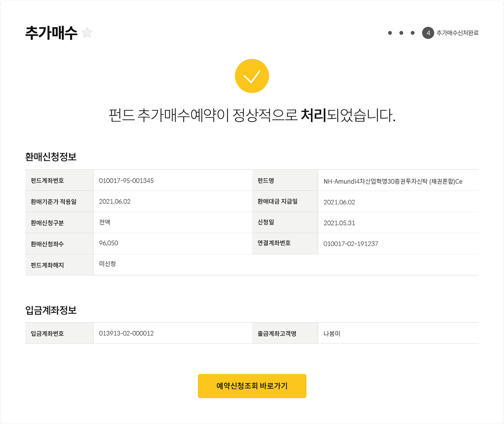Screen dimensions: 504x424
Task: Click the 추가매수신청완료 step label
Action: pos(457,33)
